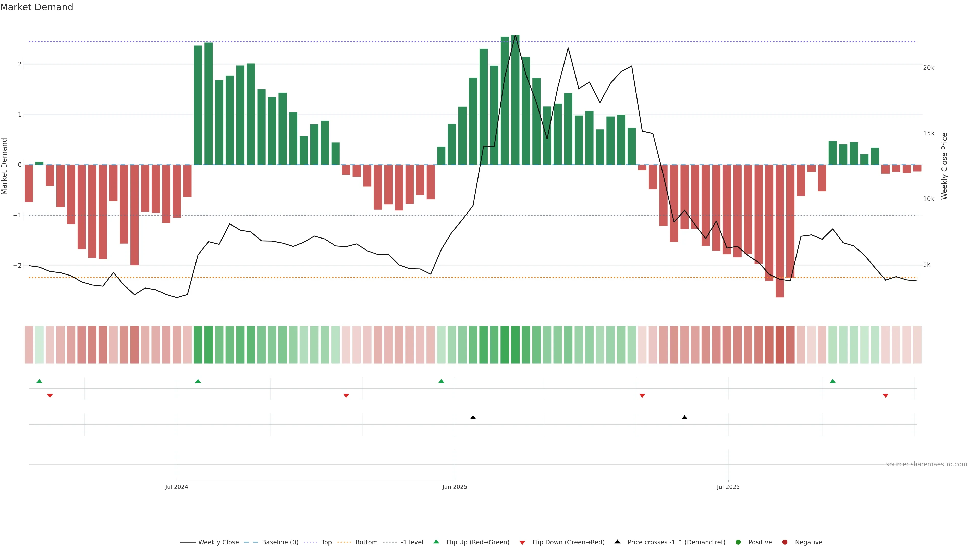Click the red Negative legend dot

(785, 542)
